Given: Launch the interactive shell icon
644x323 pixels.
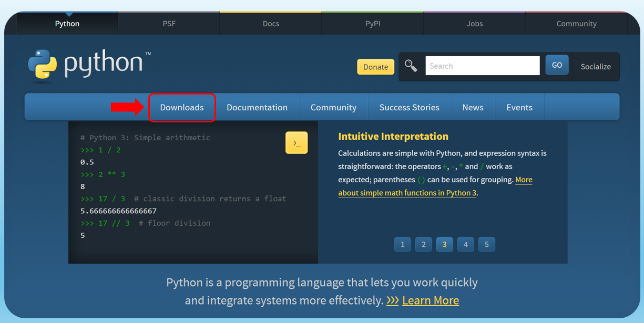Looking at the screenshot, I should click(x=297, y=143).
